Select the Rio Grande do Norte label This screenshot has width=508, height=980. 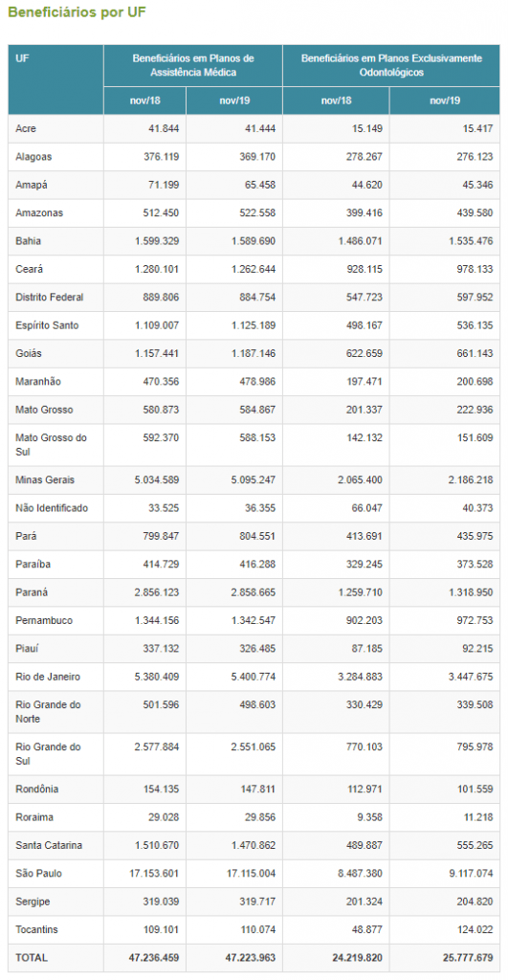pos(48,711)
